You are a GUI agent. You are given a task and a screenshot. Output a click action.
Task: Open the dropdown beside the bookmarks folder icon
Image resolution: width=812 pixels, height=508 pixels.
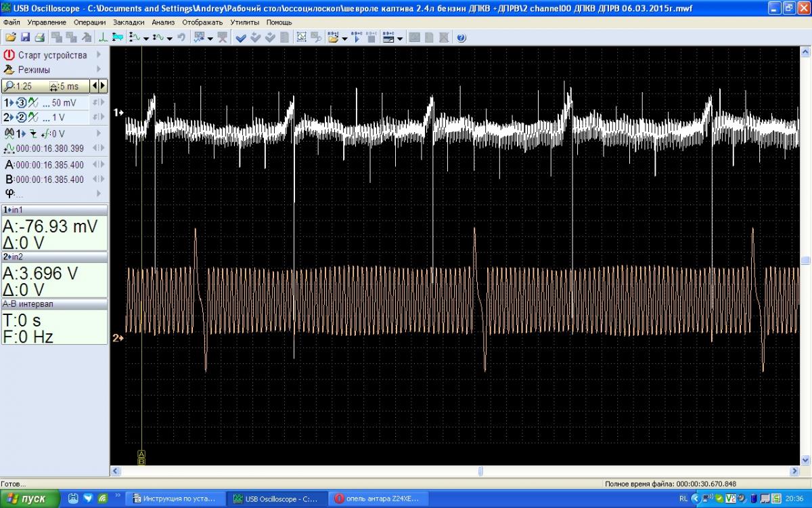tap(344, 39)
